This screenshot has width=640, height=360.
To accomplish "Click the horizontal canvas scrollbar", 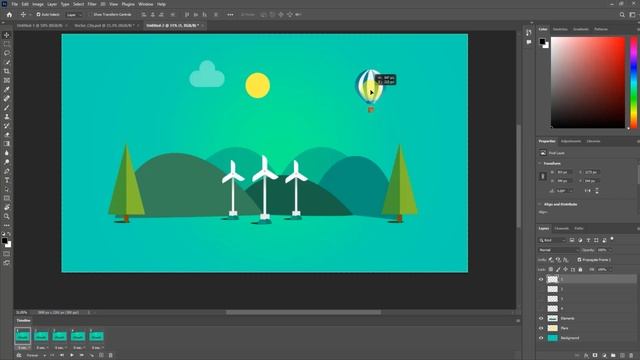I will pyautogui.click(x=303, y=312).
